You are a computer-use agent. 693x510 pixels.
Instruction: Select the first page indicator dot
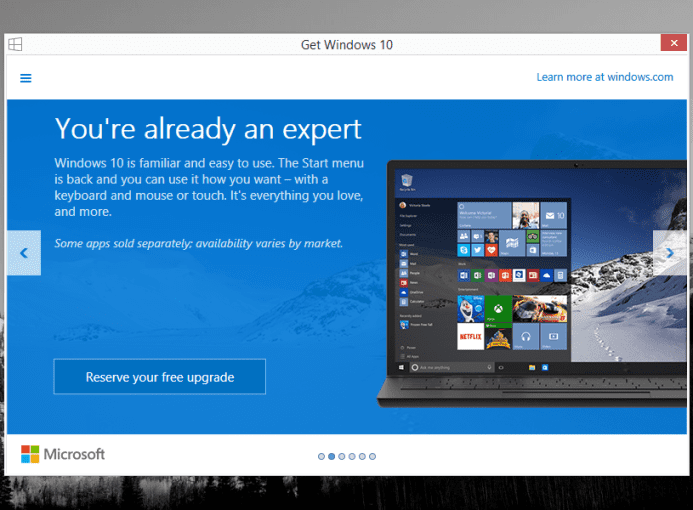321,457
